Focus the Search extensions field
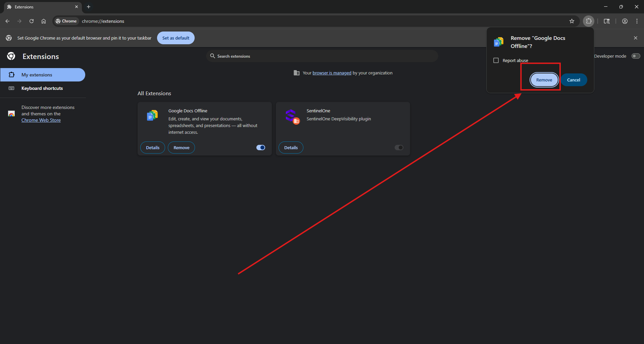The height and width of the screenshot is (344, 644). click(x=322, y=56)
